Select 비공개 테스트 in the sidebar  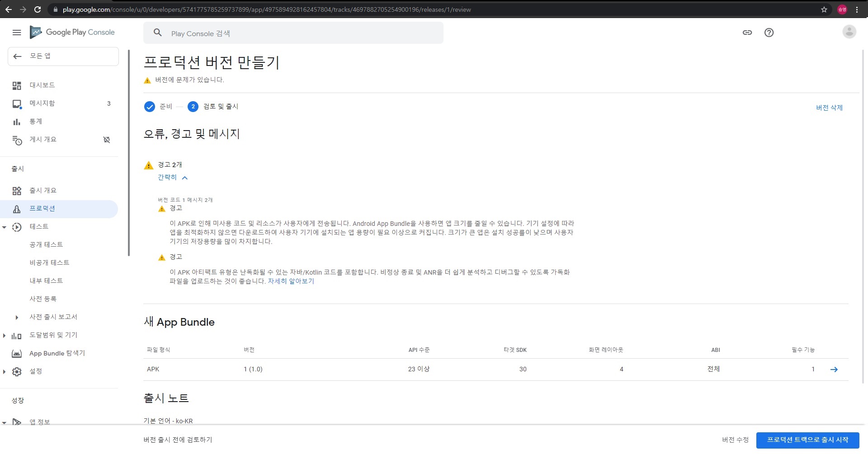click(x=49, y=263)
